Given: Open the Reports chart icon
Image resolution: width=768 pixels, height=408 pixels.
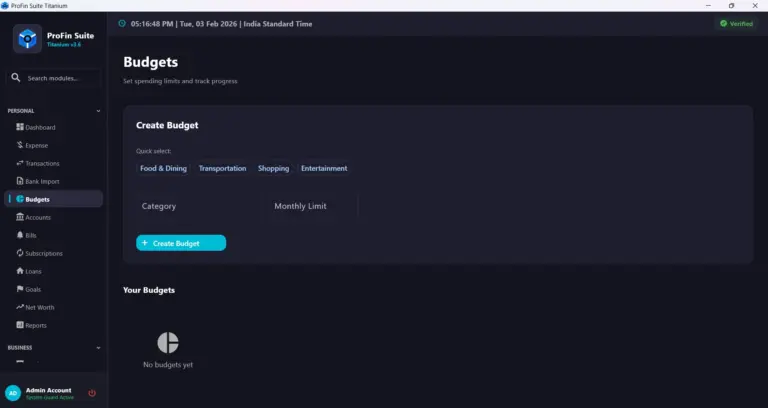Looking at the screenshot, I should point(20,325).
